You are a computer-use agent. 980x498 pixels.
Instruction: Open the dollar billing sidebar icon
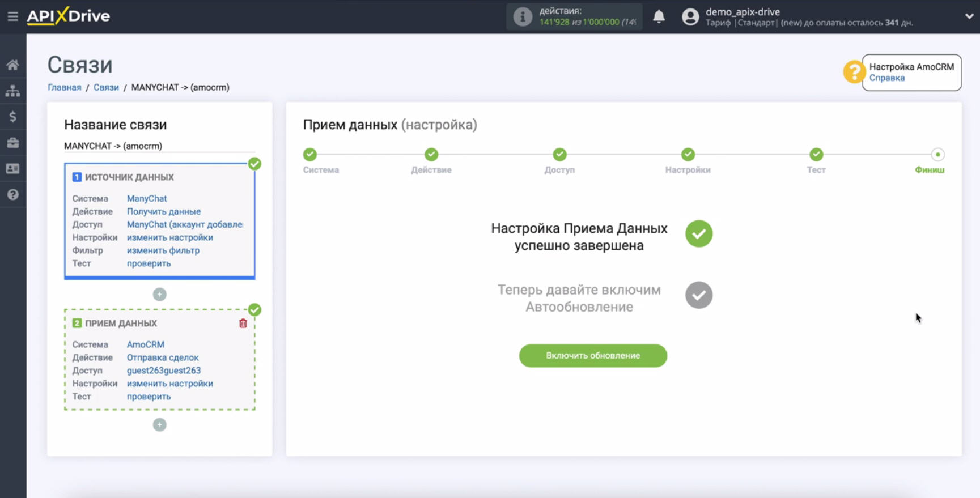pos(12,117)
